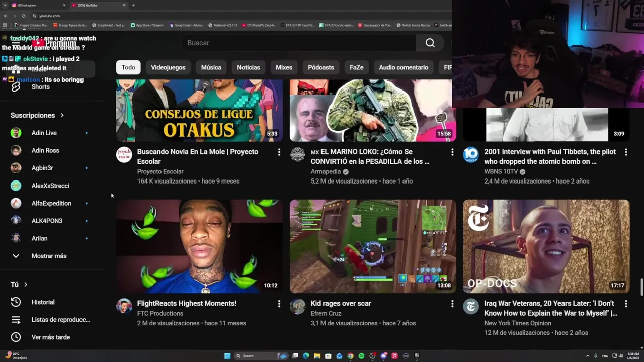This screenshot has height=362, width=644.
Task: Open a new browser tab with plus icon
Action: click(x=133, y=5)
